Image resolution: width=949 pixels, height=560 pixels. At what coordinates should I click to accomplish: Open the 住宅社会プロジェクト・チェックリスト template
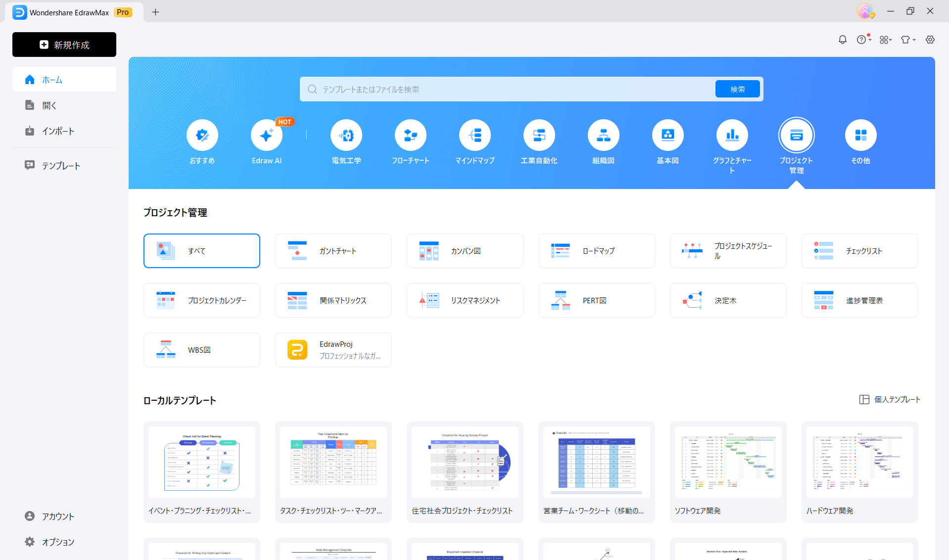[465, 472]
